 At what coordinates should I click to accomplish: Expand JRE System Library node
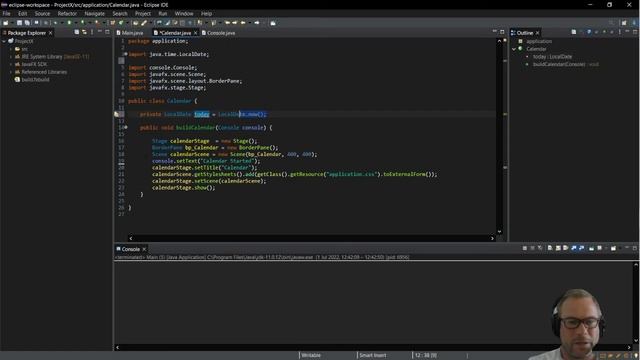tap(11, 57)
